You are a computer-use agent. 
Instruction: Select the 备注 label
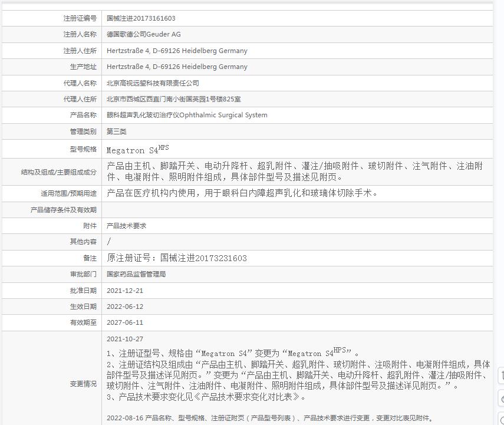[90, 258]
